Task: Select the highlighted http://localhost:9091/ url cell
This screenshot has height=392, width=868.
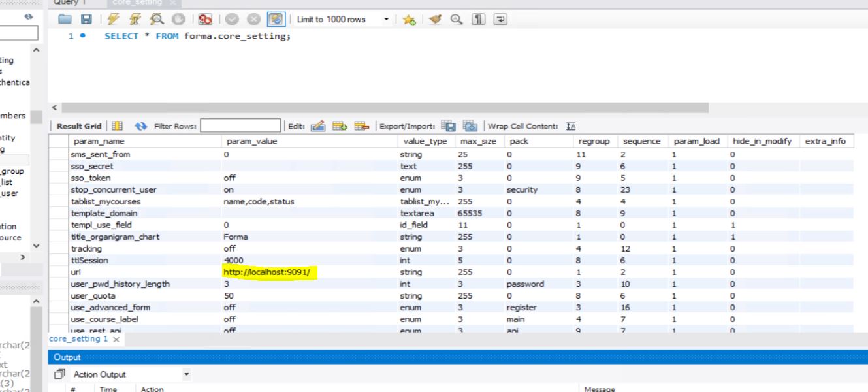Action: (267, 272)
